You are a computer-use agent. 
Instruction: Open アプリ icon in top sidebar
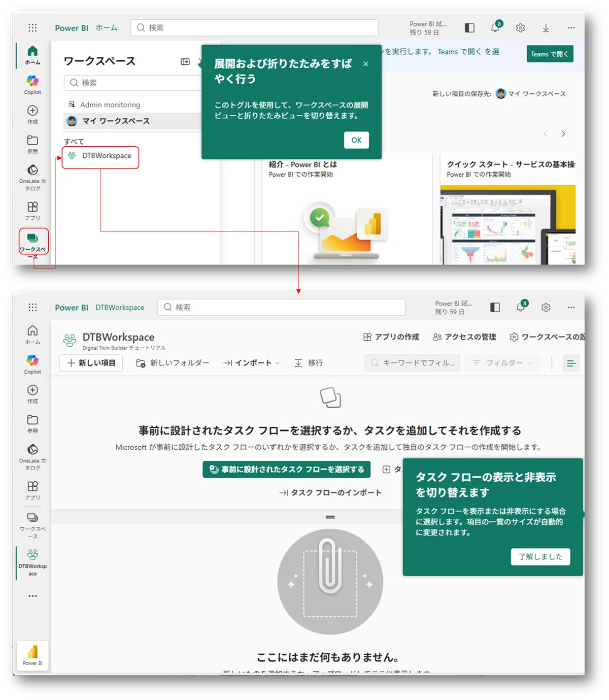point(32,210)
